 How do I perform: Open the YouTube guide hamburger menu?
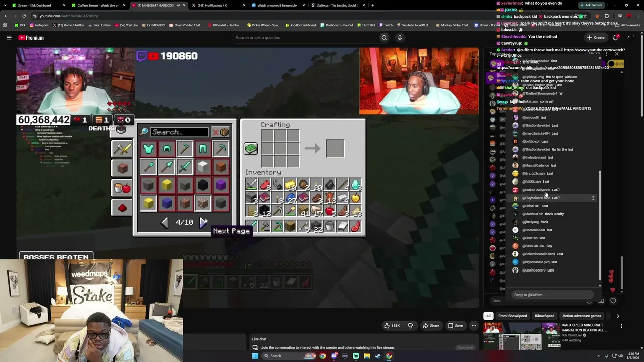click(9, 38)
